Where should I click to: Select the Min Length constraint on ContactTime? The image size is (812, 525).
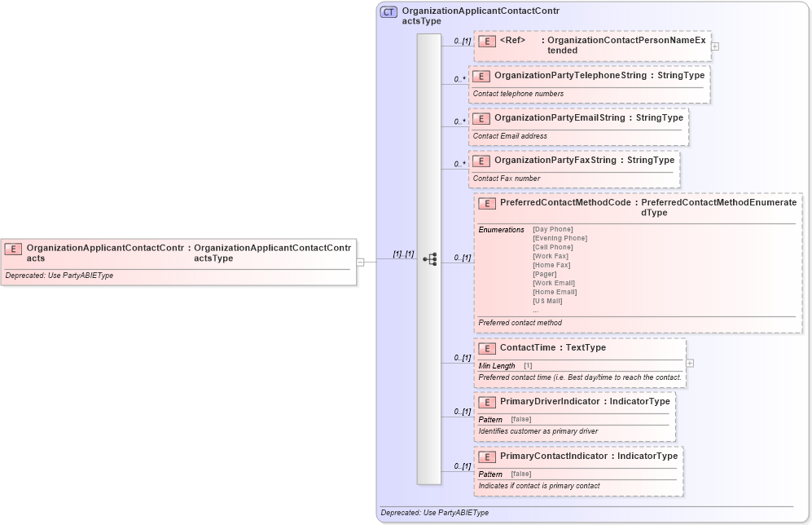click(497, 365)
